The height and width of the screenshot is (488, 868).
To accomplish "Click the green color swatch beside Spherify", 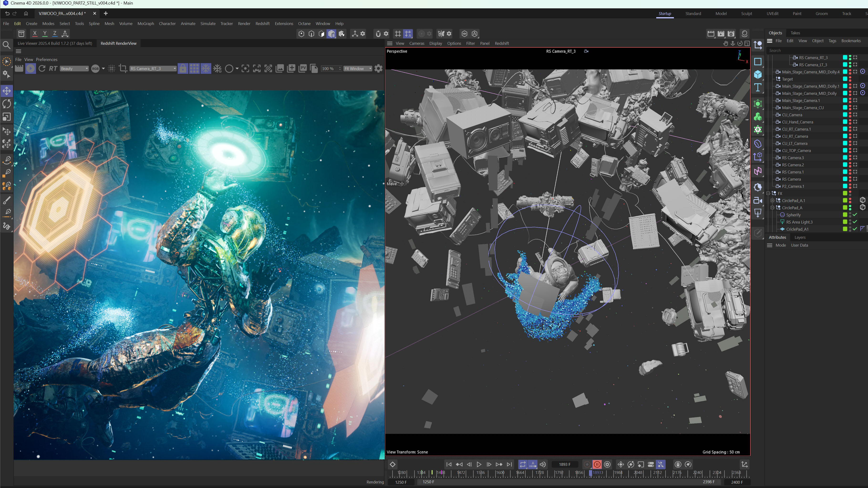I will click(845, 215).
